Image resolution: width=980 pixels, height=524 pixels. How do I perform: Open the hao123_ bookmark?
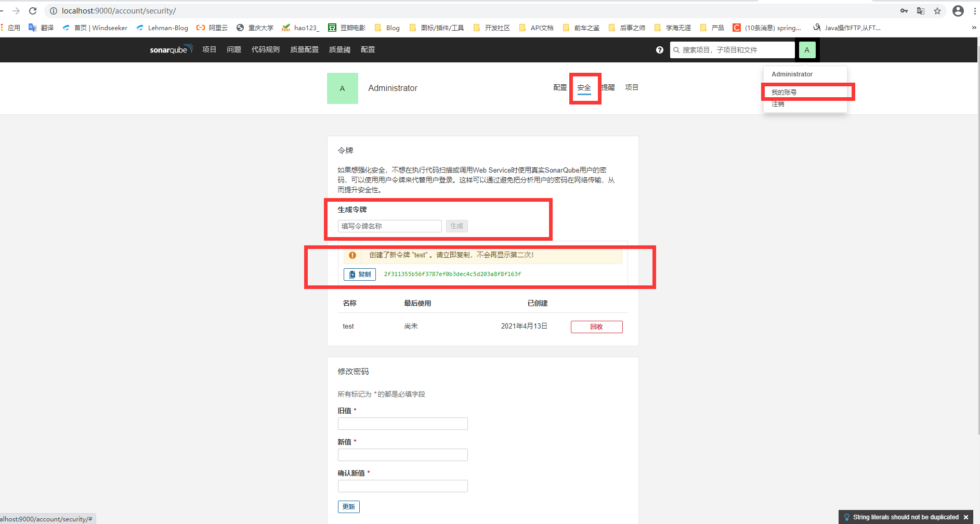click(x=300, y=28)
